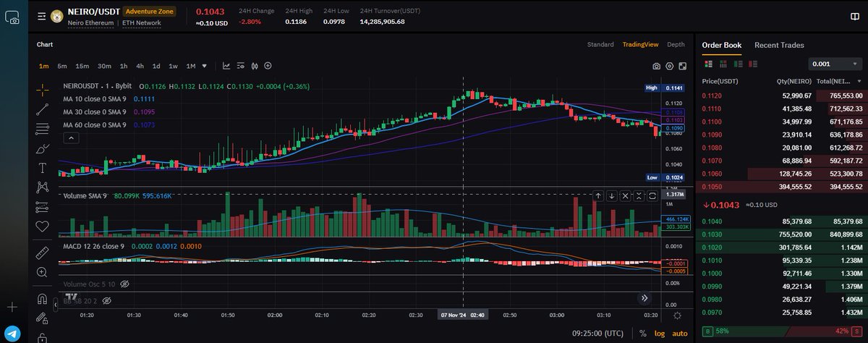Select the XABCD pattern tool
This screenshot has width=868, height=343.
click(42, 187)
